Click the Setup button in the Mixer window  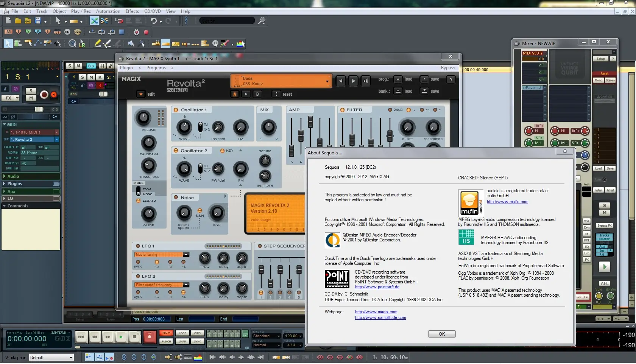601,59
